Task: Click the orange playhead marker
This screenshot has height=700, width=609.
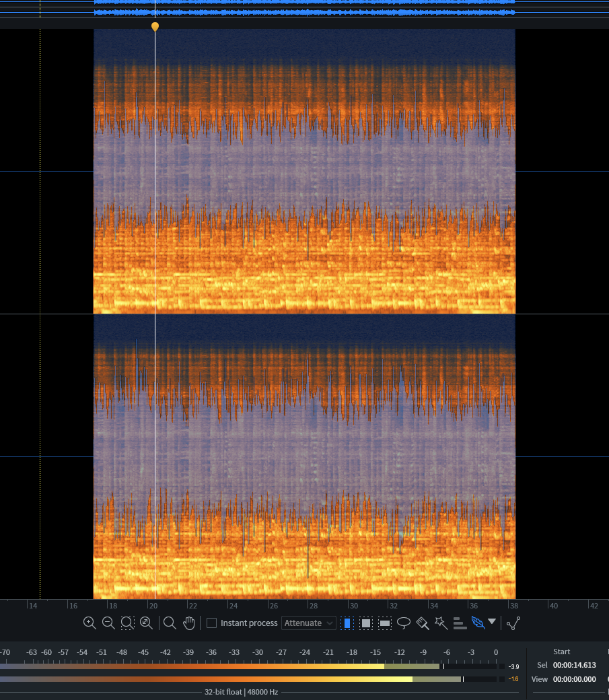Action: coord(155,27)
